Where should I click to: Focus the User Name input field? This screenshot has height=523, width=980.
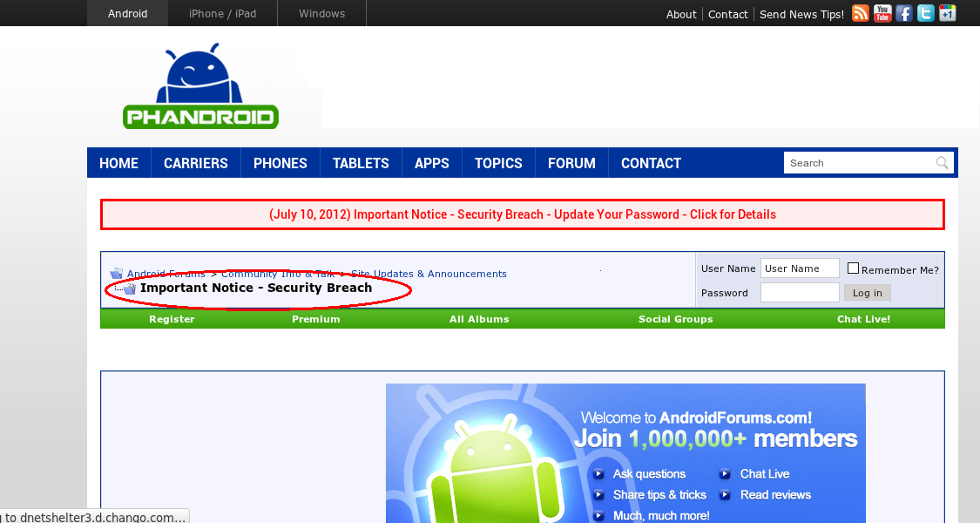(x=800, y=268)
